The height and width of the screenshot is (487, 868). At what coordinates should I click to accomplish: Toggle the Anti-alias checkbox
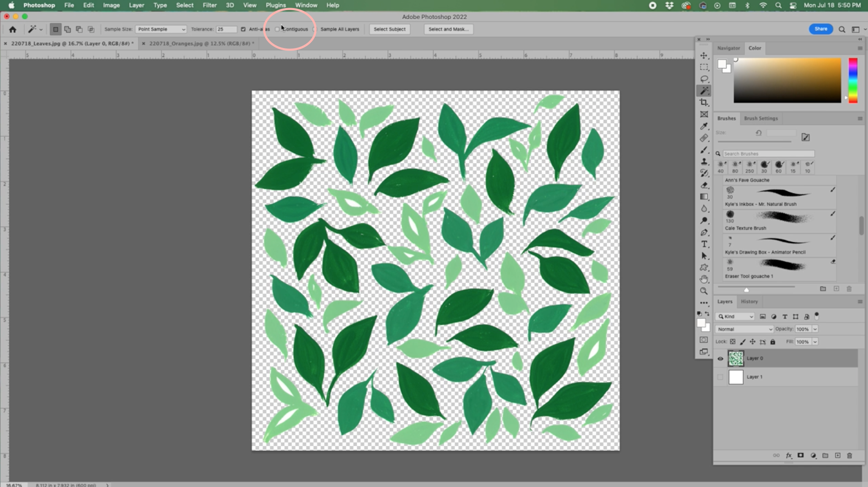pos(243,29)
